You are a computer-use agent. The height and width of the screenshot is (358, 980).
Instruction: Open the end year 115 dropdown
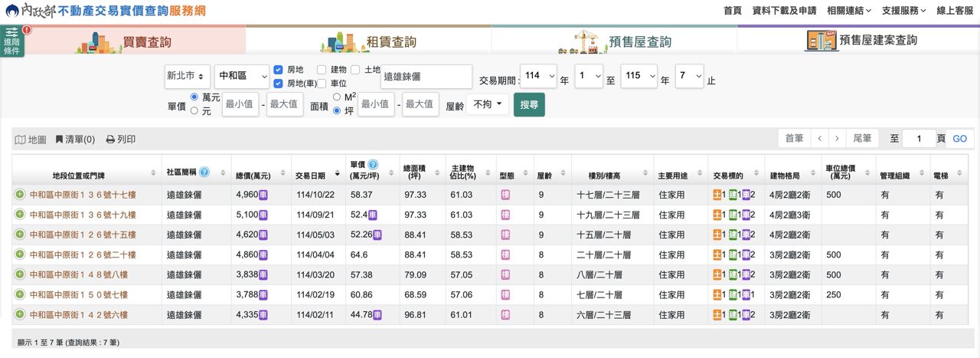639,76
